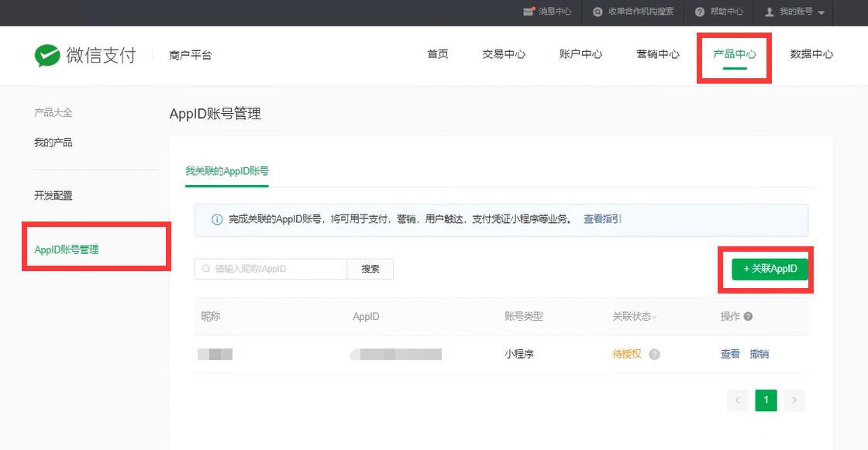Click the magnifier icon in search box

tap(206, 269)
